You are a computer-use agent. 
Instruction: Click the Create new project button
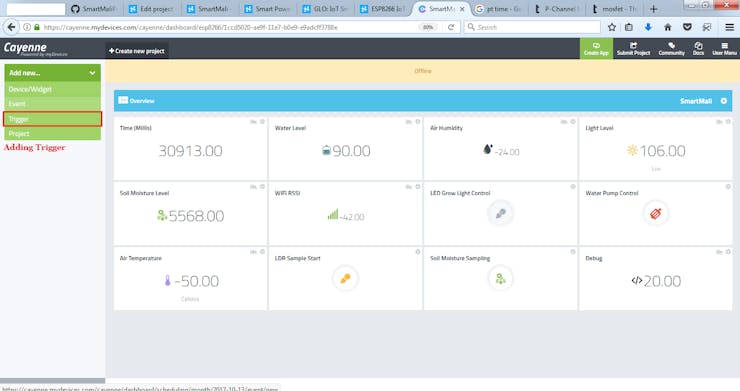click(137, 51)
